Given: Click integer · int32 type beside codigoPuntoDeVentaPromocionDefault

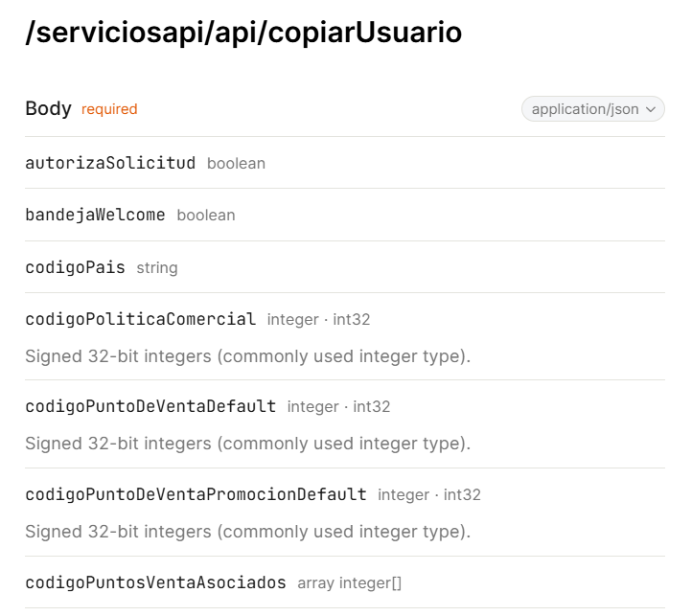Looking at the screenshot, I should point(429,495).
